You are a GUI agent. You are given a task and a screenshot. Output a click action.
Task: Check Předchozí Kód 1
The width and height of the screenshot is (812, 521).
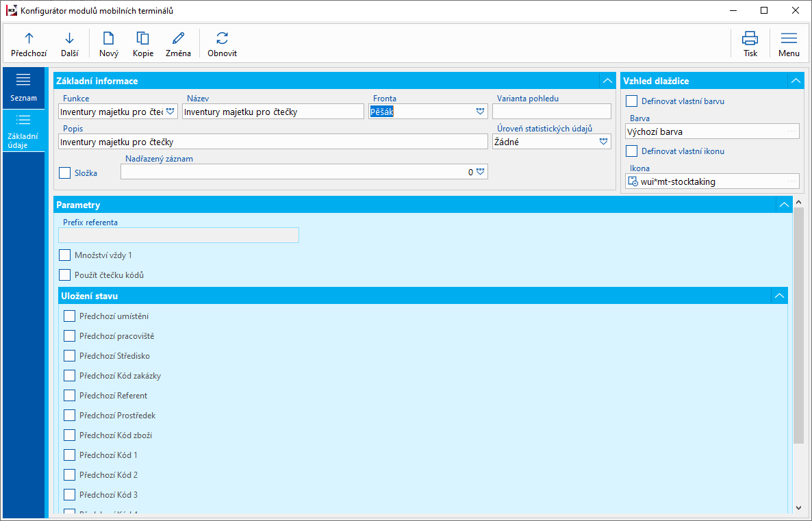click(69, 455)
